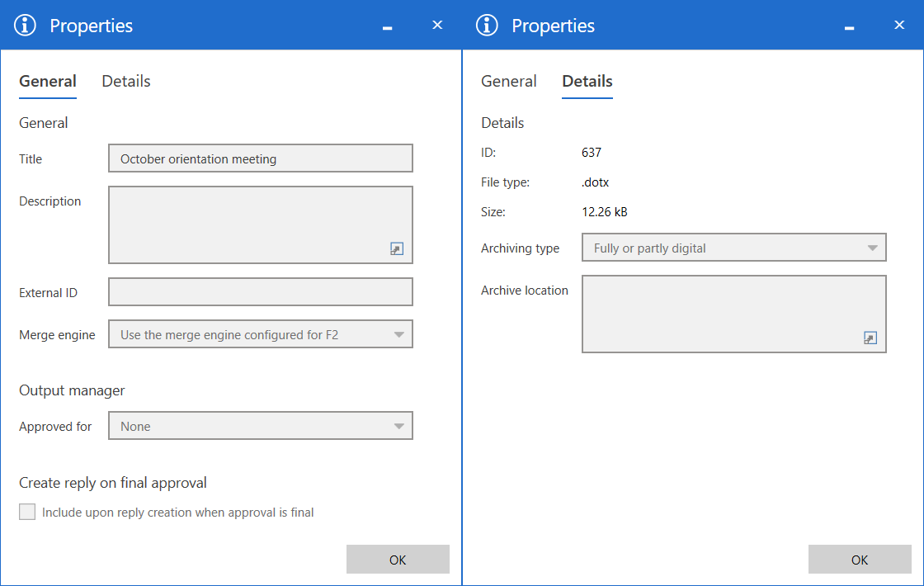The height and width of the screenshot is (586, 924).
Task: Open expand icon in Archive location field
Action: point(870,338)
